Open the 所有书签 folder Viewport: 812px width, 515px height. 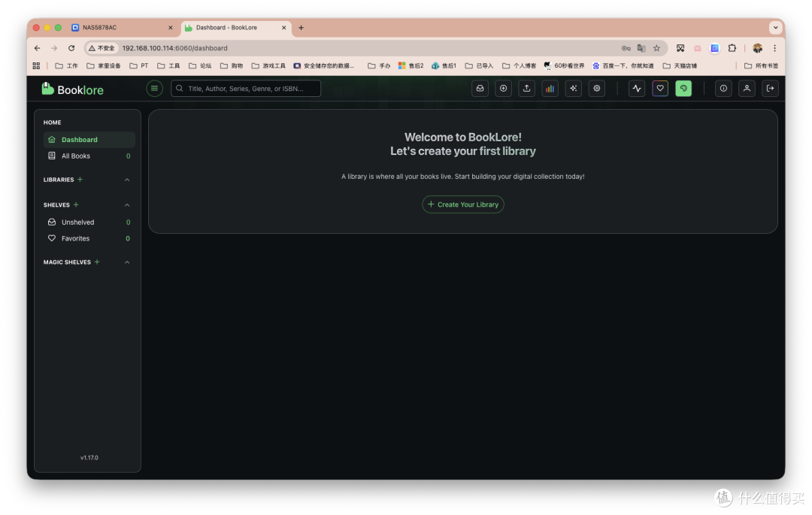[761, 65]
